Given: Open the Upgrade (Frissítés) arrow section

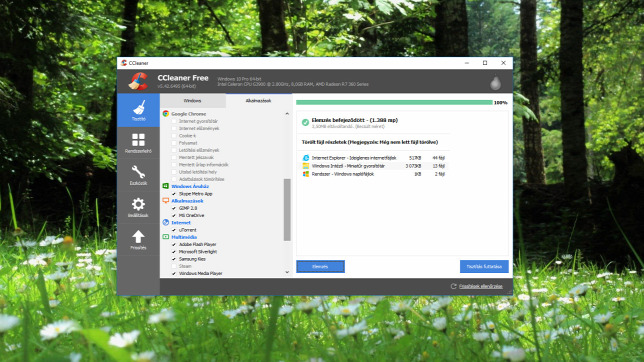Looking at the screenshot, I should 138,240.
